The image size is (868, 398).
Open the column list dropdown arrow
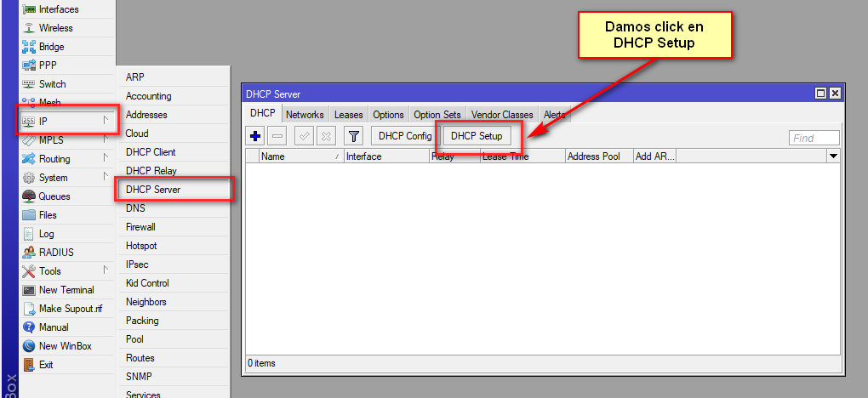(833, 156)
